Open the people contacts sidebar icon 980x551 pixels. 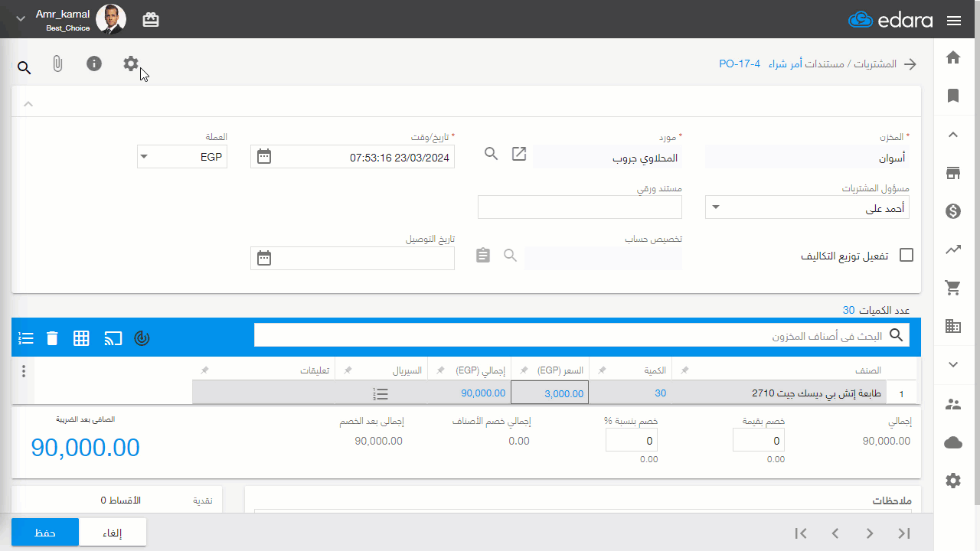pos(953,405)
